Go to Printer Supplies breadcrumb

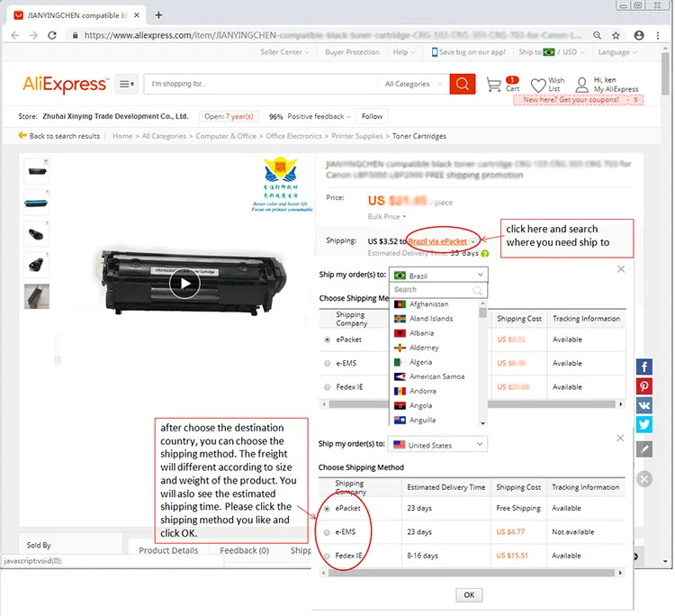357,136
